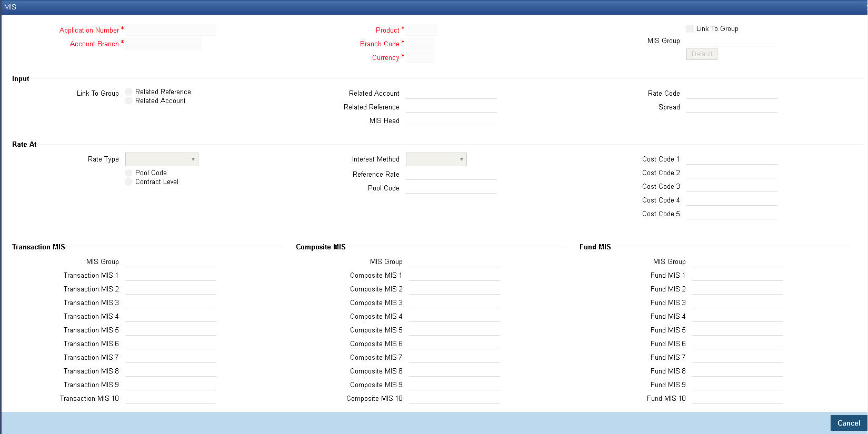Screen dimensions: 868x434
Task: Select the Related Reference radio option
Action: click(x=129, y=92)
